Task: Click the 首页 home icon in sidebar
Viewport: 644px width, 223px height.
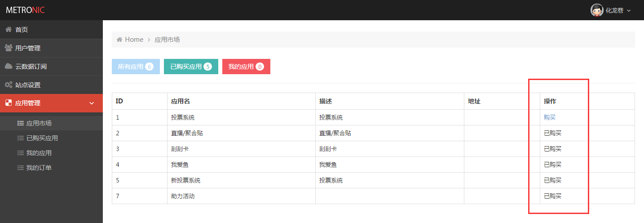Action: pyautogui.click(x=8, y=29)
